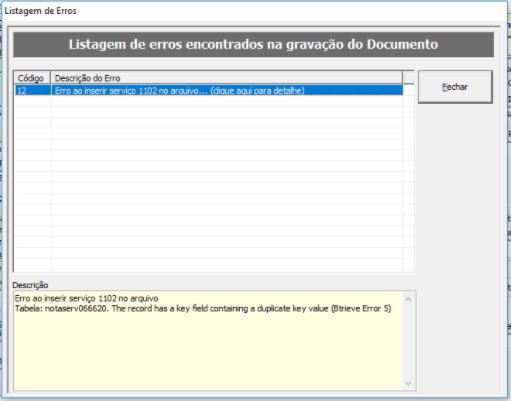Click the 'Erro ao inserir serviço 1102 no arquivo' description line

click(x=86, y=298)
